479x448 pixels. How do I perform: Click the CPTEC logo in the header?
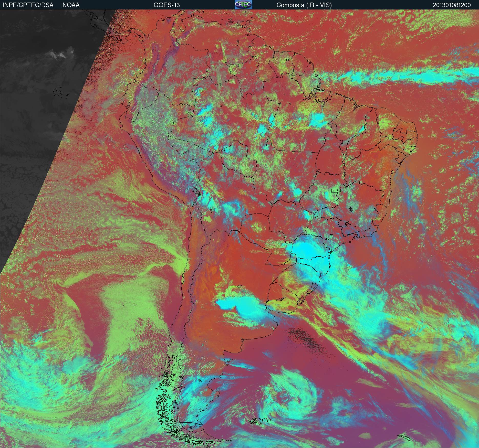pos(243,5)
